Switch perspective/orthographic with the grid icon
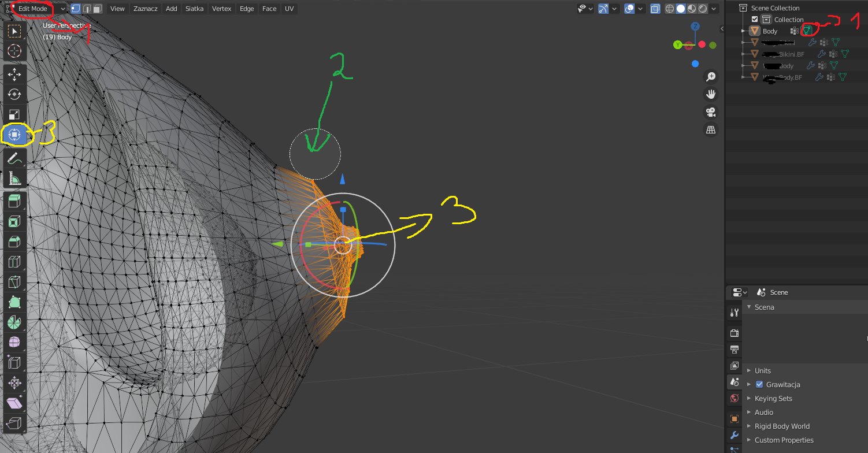The height and width of the screenshot is (453, 868). tap(711, 130)
